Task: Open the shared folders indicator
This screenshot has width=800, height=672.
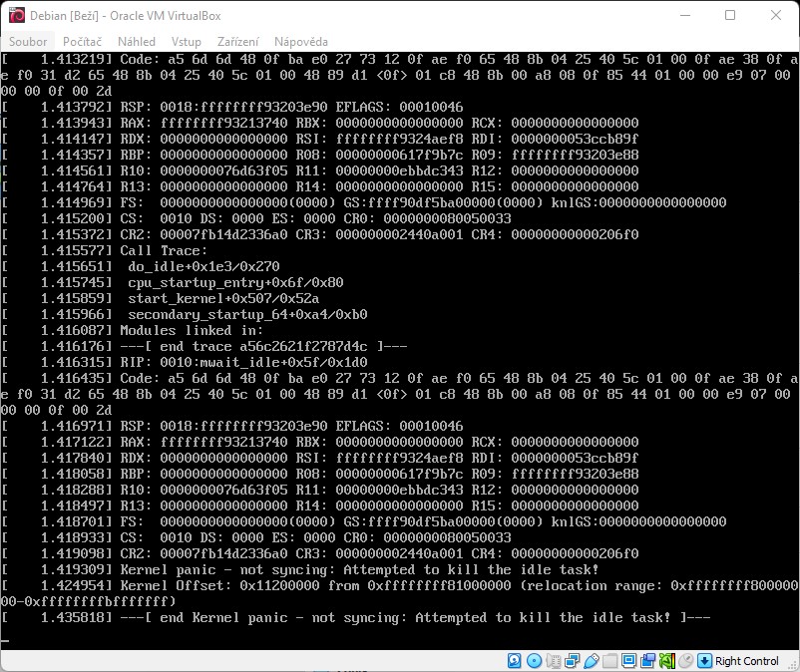Action: 609,661
